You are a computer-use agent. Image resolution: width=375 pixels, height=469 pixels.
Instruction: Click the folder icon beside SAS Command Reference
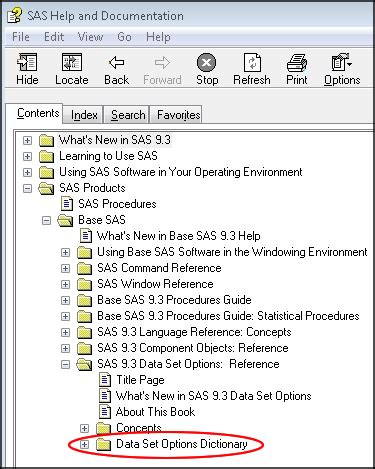[x=84, y=268]
